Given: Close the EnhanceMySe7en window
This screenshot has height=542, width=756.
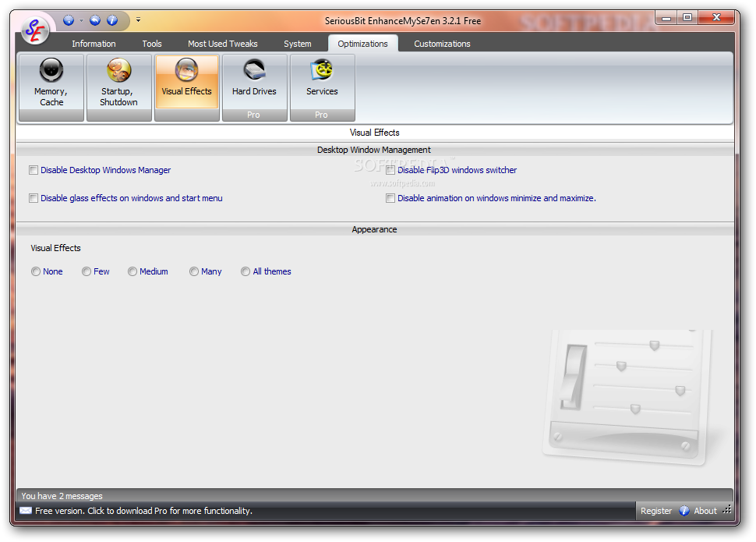Looking at the screenshot, I should point(716,18).
